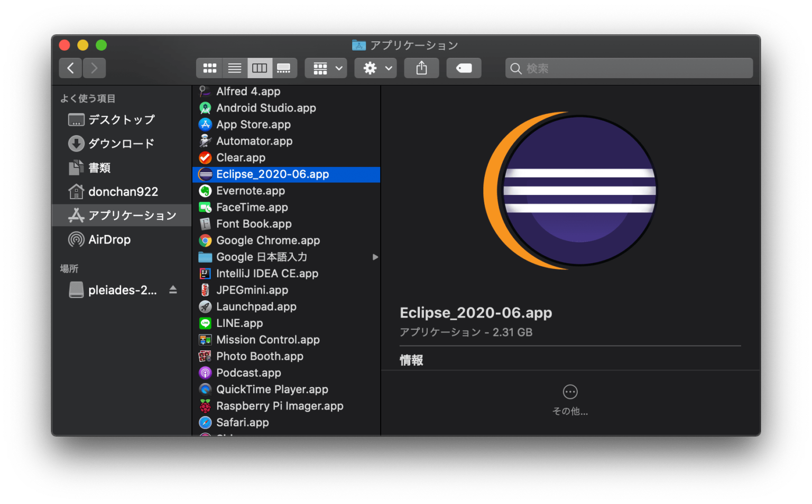Image resolution: width=812 pixels, height=504 pixels.
Task: Click the Tags icon in the toolbar
Action: tap(464, 68)
